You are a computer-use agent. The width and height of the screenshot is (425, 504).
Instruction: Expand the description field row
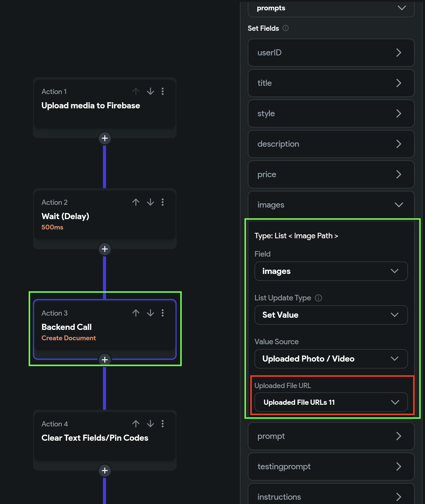tap(331, 144)
